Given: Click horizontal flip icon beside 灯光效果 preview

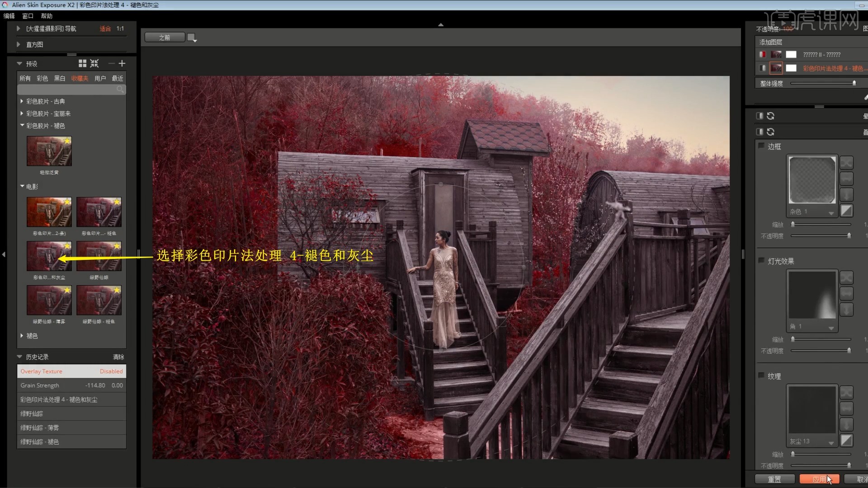Looking at the screenshot, I should pos(846,294).
